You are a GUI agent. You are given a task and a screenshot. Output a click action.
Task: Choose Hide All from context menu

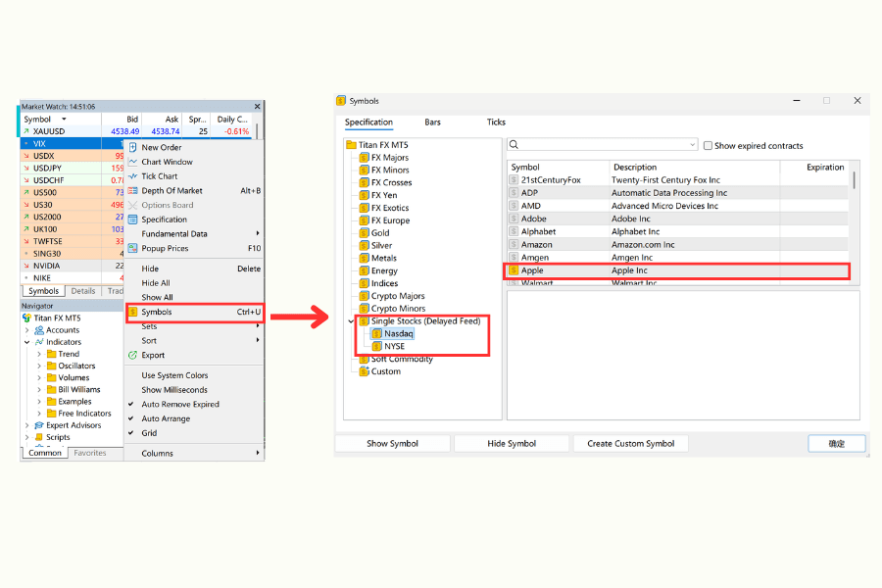(x=155, y=283)
